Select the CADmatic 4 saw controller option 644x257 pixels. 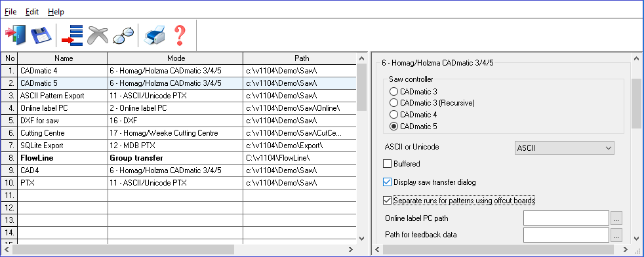[393, 115]
